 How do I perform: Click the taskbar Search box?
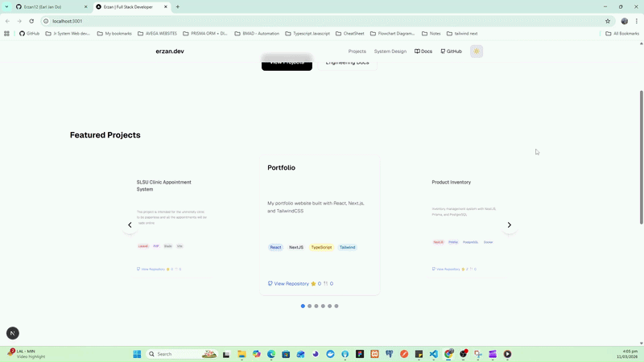[182, 354]
